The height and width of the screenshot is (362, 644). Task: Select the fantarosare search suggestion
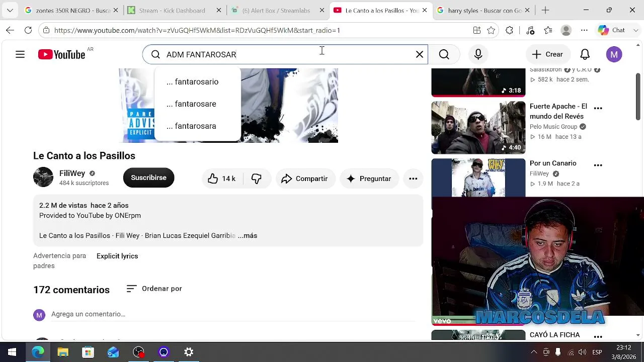click(197, 104)
